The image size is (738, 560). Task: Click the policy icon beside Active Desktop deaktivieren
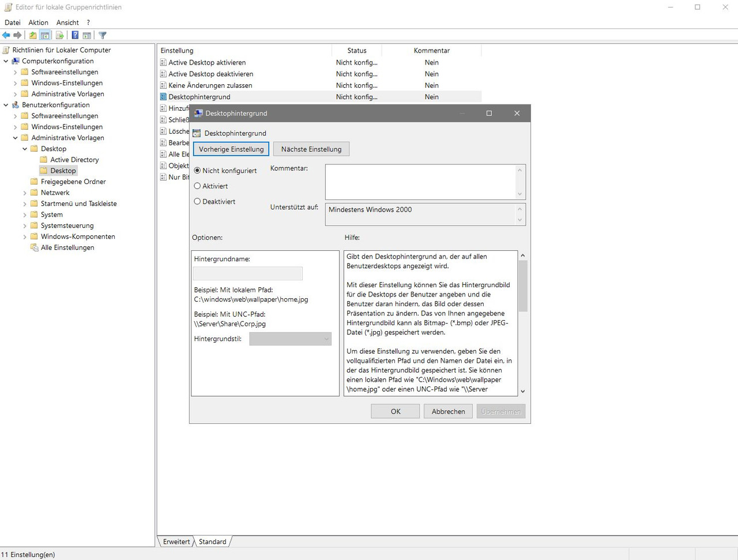coord(164,74)
